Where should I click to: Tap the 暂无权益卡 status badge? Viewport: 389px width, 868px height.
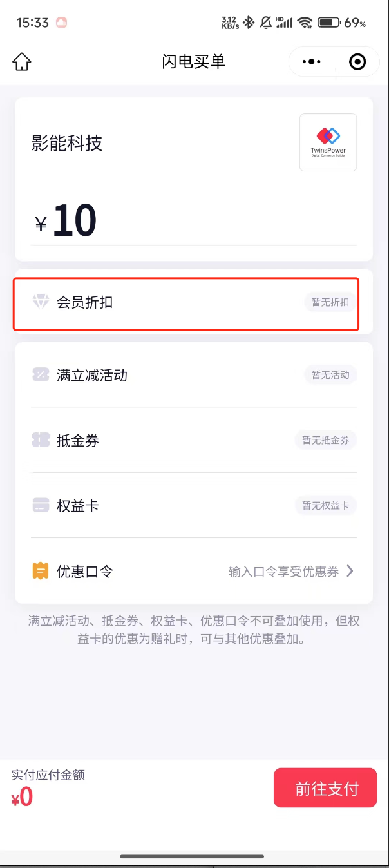click(326, 506)
